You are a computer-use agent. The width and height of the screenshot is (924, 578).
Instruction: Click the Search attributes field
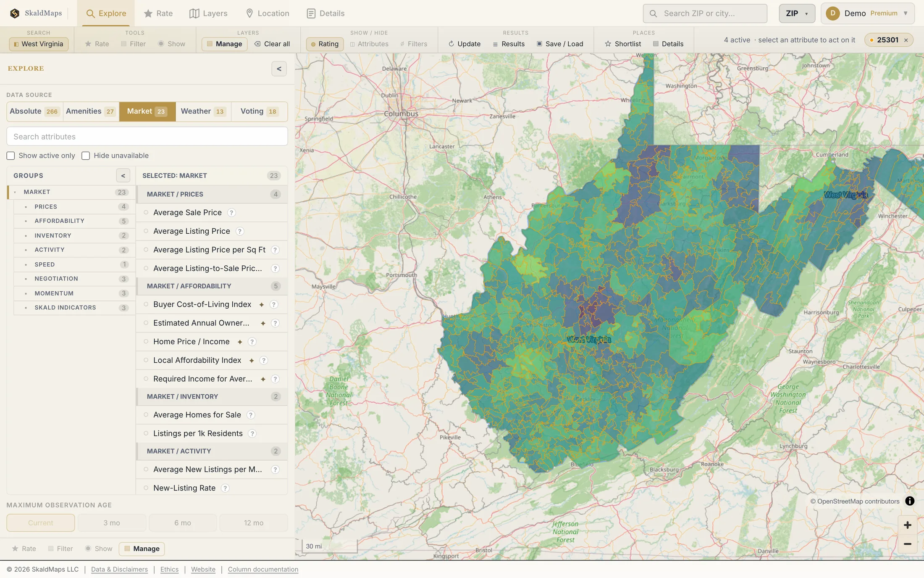[147, 137]
